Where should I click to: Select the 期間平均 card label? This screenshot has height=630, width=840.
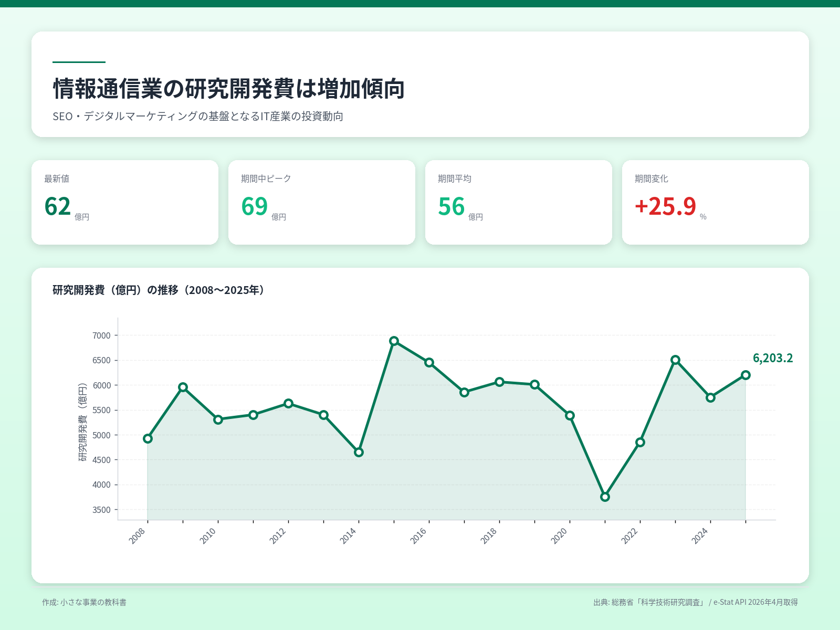455,178
